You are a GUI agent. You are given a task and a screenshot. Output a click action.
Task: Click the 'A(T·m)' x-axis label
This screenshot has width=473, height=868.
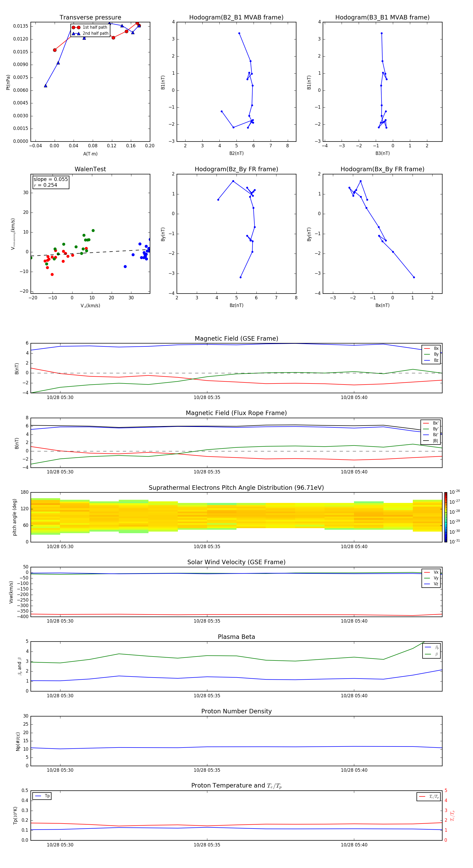point(90,154)
